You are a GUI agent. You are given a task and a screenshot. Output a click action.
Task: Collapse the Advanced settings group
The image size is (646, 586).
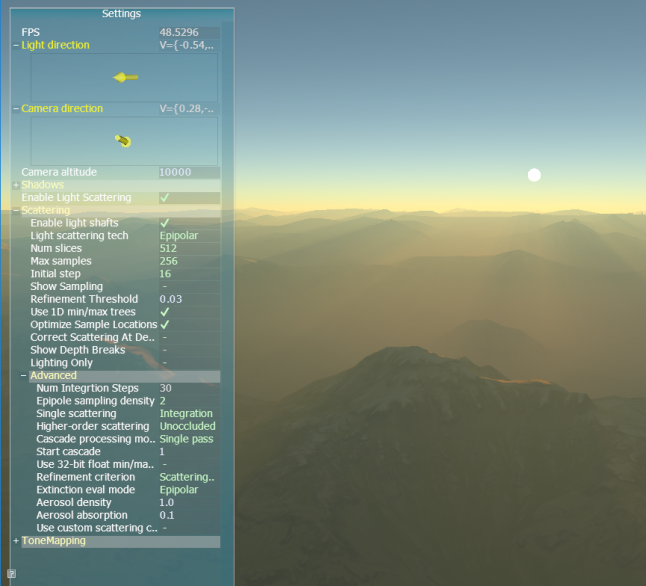click(x=24, y=376)
